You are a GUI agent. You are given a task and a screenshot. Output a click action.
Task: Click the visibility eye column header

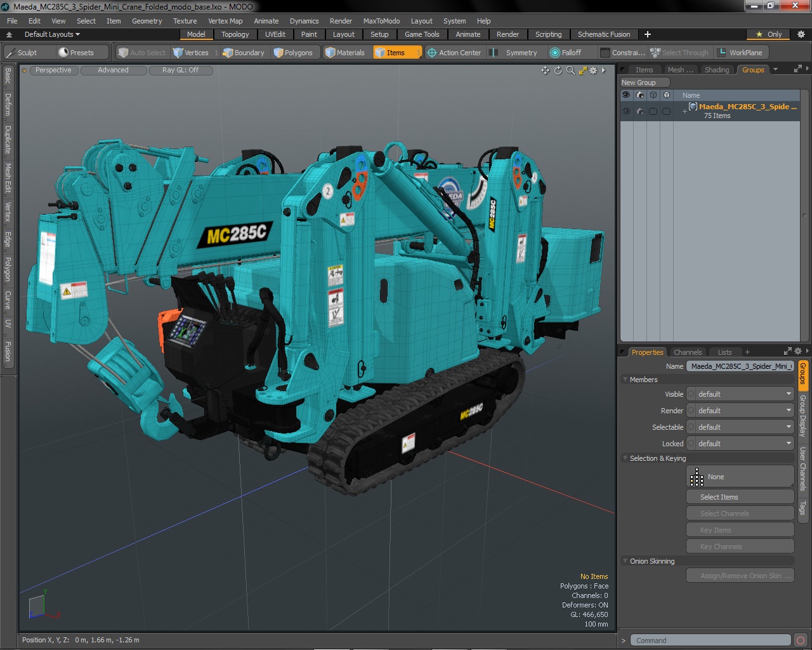click(626, 95)
